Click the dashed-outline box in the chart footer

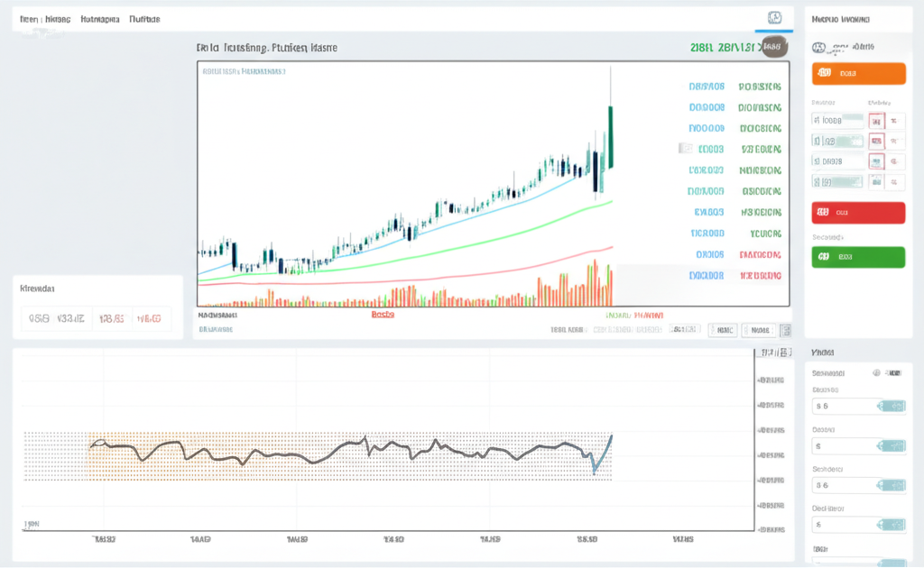[686, 330]
